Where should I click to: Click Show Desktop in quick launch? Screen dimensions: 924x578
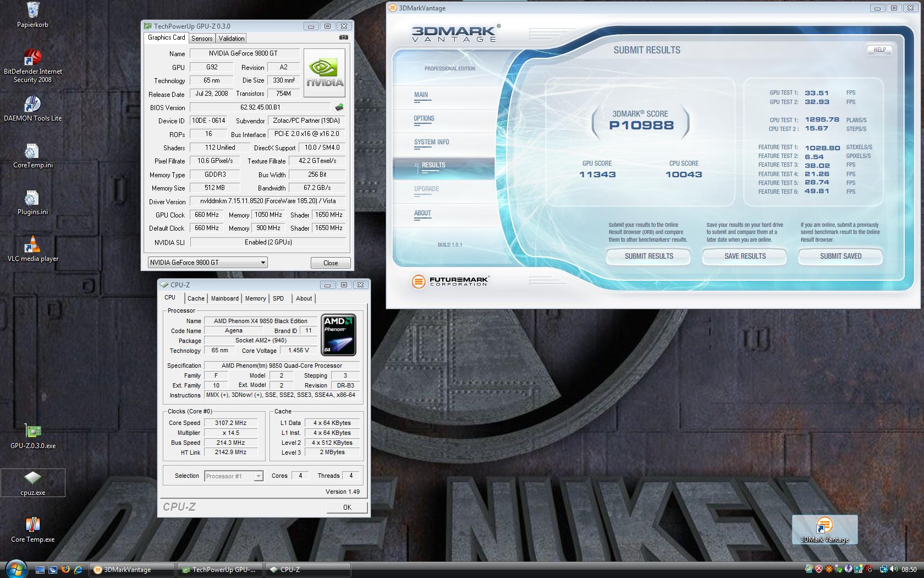[40, 570]
